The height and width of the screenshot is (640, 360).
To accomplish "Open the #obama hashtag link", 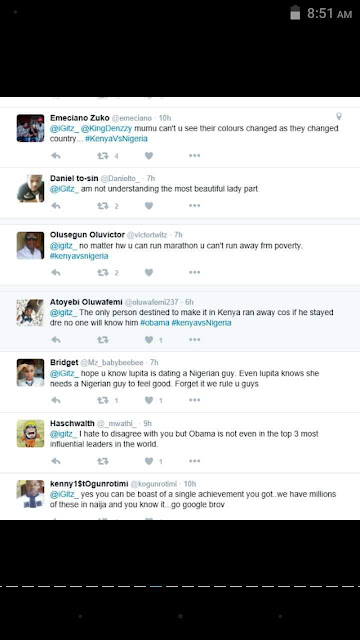I will point(155,323).
